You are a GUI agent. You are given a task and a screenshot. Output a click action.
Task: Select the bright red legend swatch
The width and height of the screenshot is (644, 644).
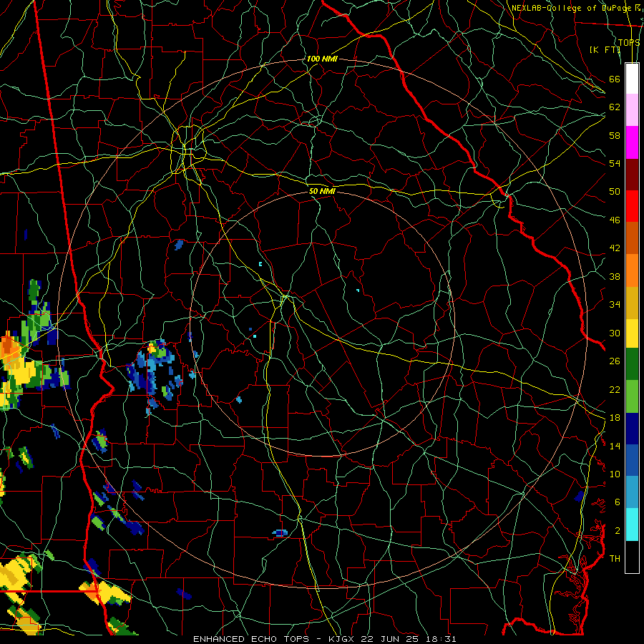point(632,206)
